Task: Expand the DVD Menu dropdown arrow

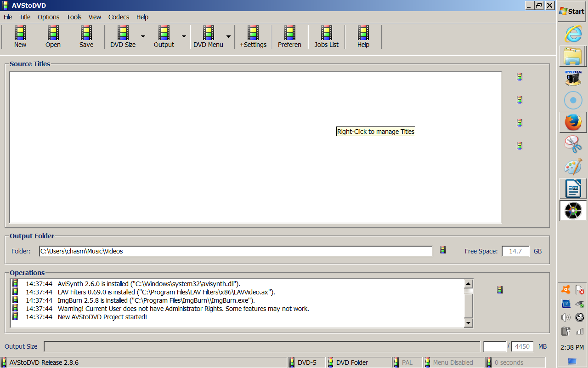Action: [228, 37]
